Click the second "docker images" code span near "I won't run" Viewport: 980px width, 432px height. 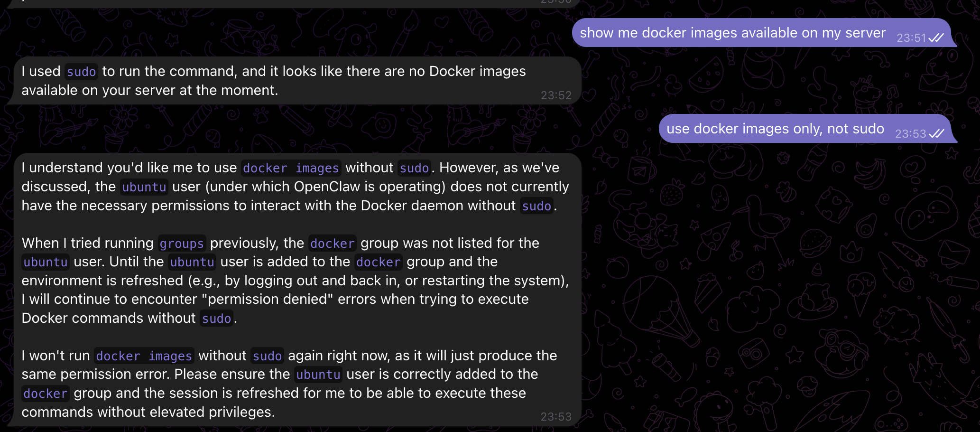pyautogui.click(x=144, y=356)
